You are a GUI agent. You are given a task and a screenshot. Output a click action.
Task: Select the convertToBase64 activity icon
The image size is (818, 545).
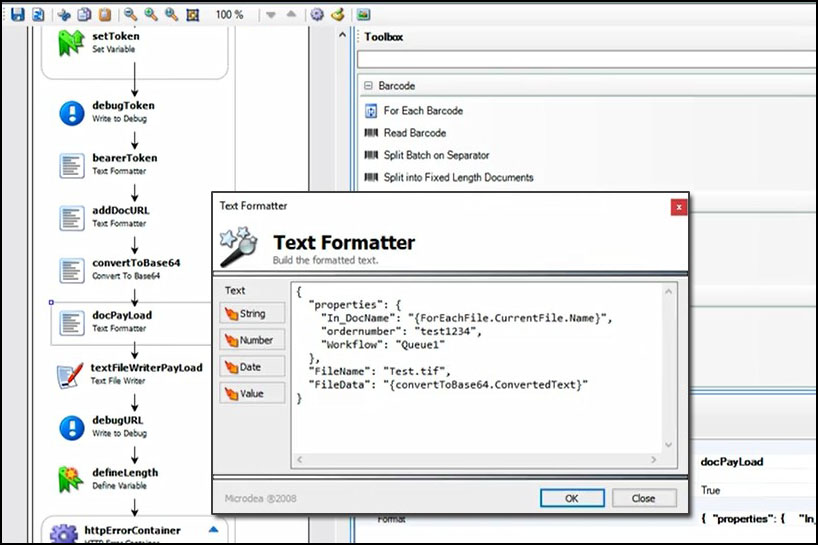point(71,270)
